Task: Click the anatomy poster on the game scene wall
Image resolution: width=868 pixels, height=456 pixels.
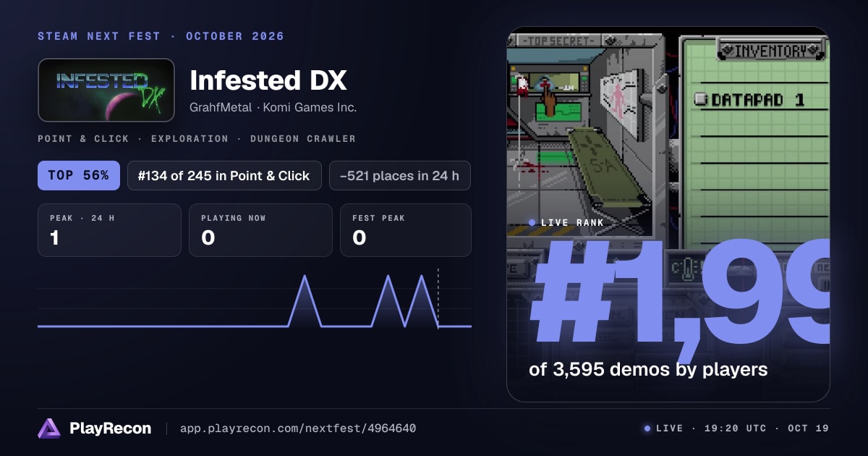Action: (620, 101)
